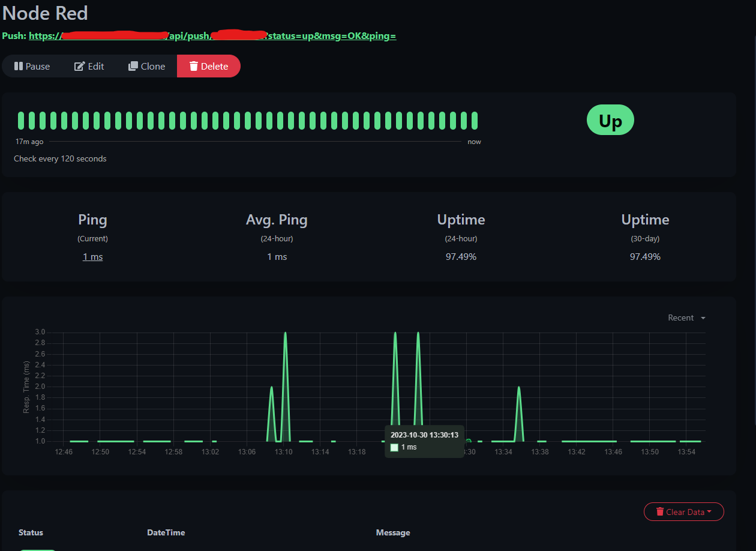Select the Edit menu option
The height and width of the screenshot is (551, 756).
click(89, 66)
